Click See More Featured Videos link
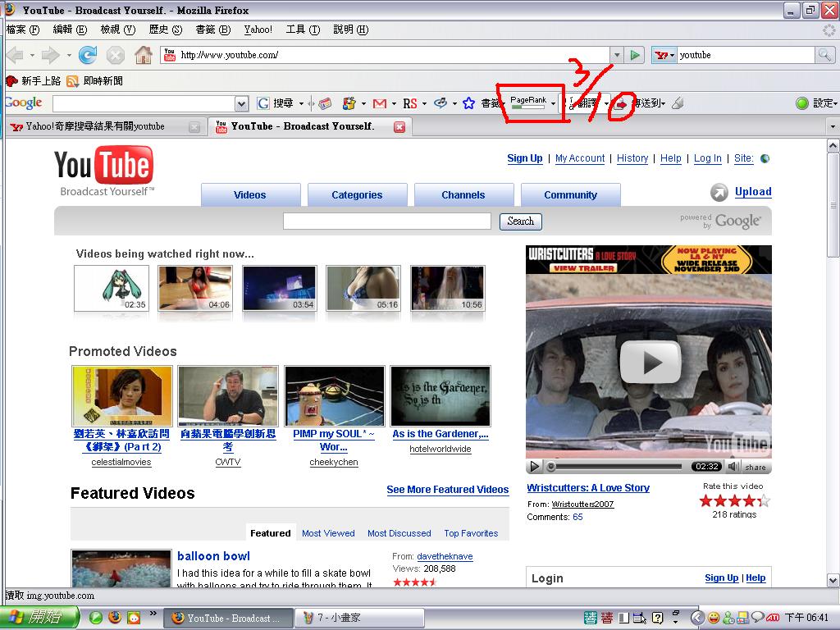The width and height of the screenshot is (840, 630). tap(448, 489)
